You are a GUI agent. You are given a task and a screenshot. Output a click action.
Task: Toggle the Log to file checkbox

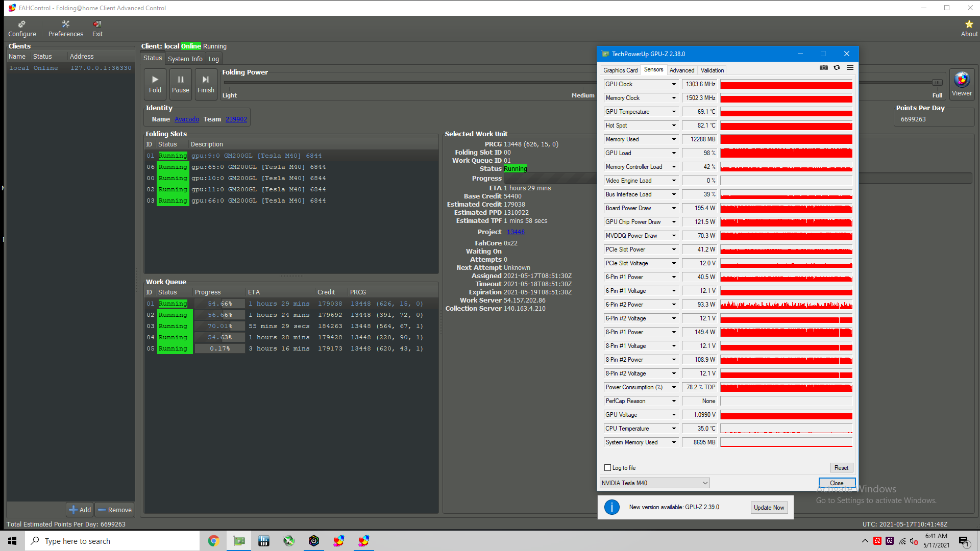607,468
